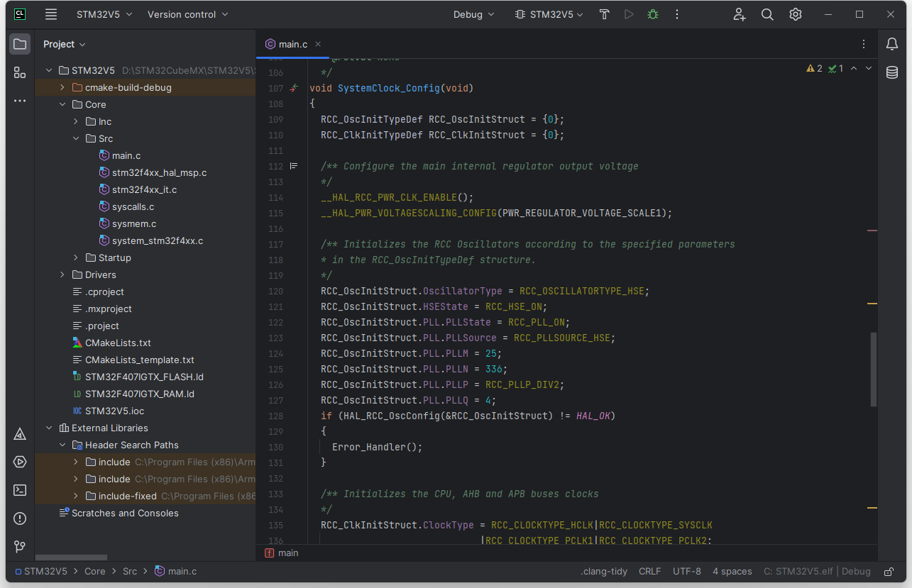
Task: Open the Version control menu
Action: [187, 14]
